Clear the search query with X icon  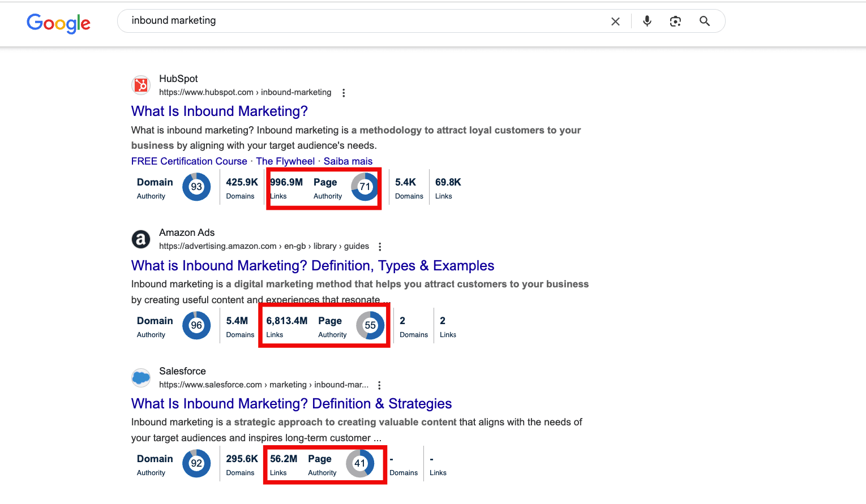coord(615,21)
